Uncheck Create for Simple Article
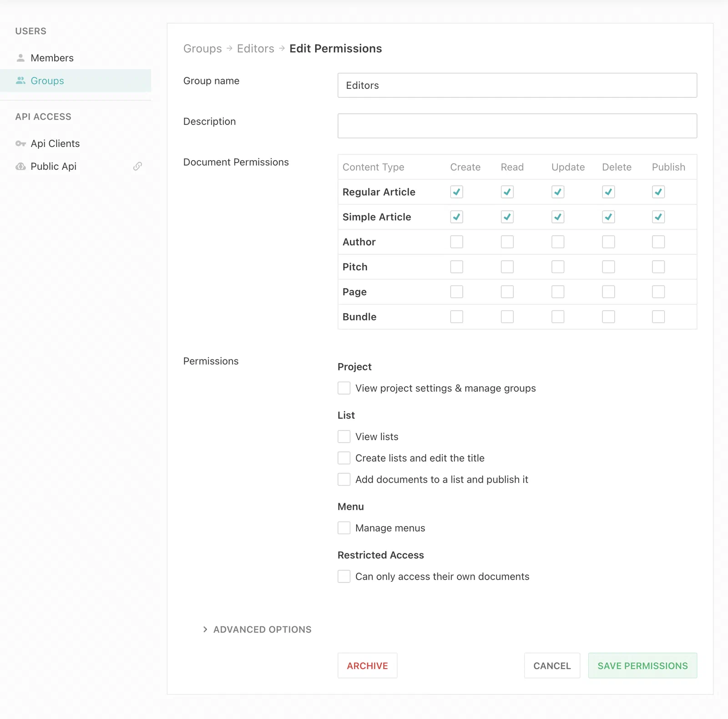The height and width of the screenshot is (719, 728). [456, 217]
